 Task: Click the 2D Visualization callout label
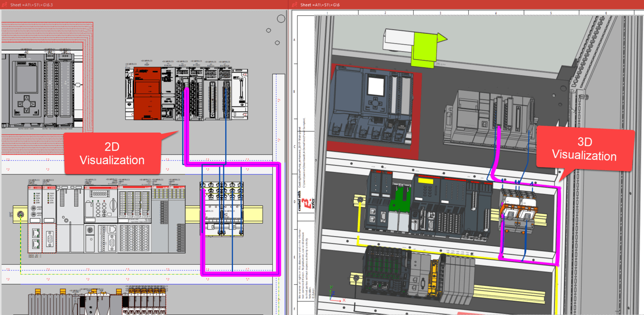[112, 154]
